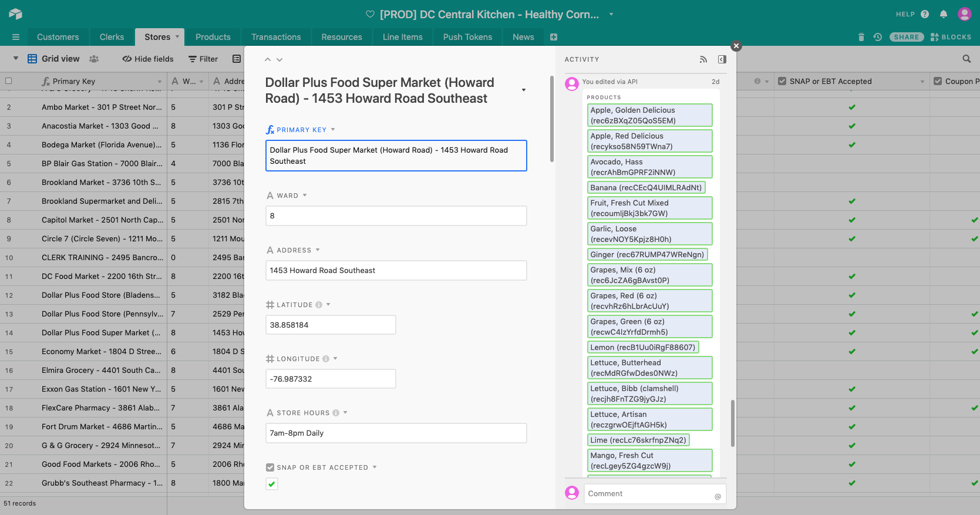Collapse the activity sidebar
Screen dimensions: 980x515
point(722,59)
